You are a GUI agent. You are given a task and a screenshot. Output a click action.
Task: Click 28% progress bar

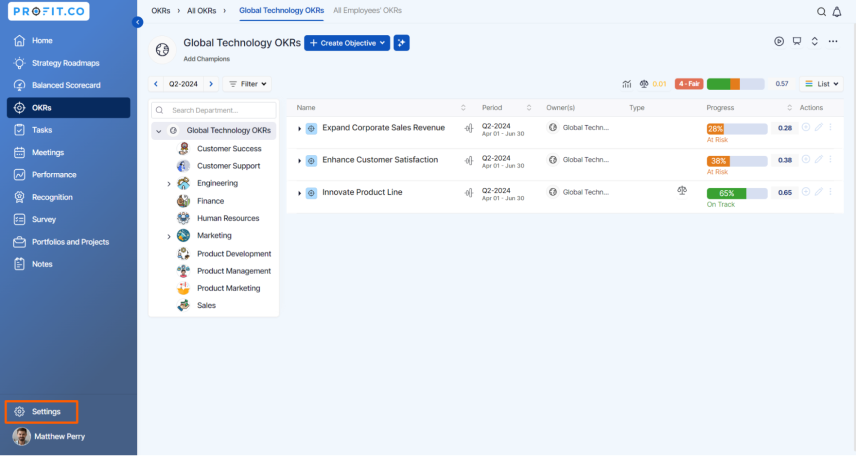click(x=737, y=129)
